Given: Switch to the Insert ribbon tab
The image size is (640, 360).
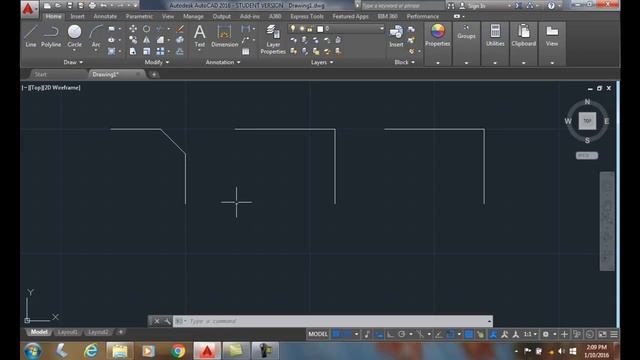Looking at the screenshot, I should coord(77,16).
